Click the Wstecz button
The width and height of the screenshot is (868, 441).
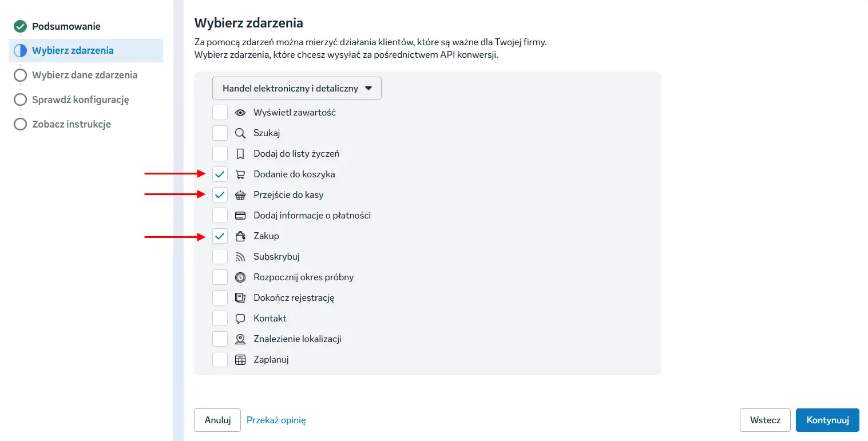[x=766, y=420]
